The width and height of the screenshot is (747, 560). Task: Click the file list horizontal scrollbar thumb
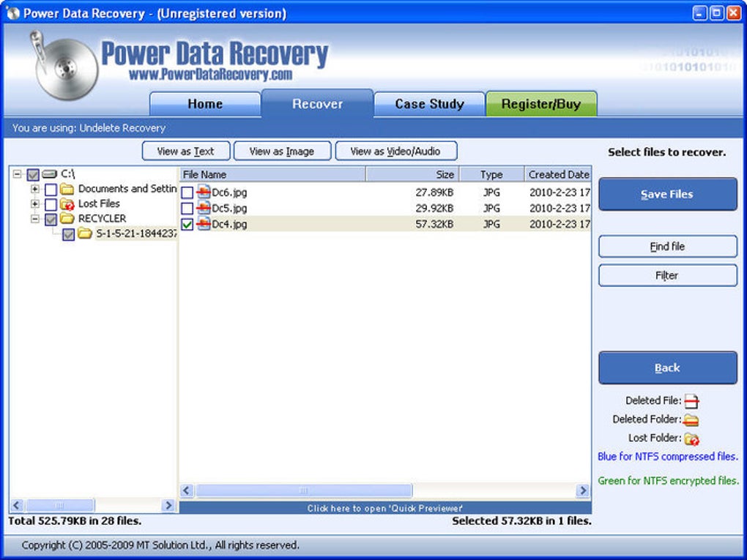tap(303, 490)
